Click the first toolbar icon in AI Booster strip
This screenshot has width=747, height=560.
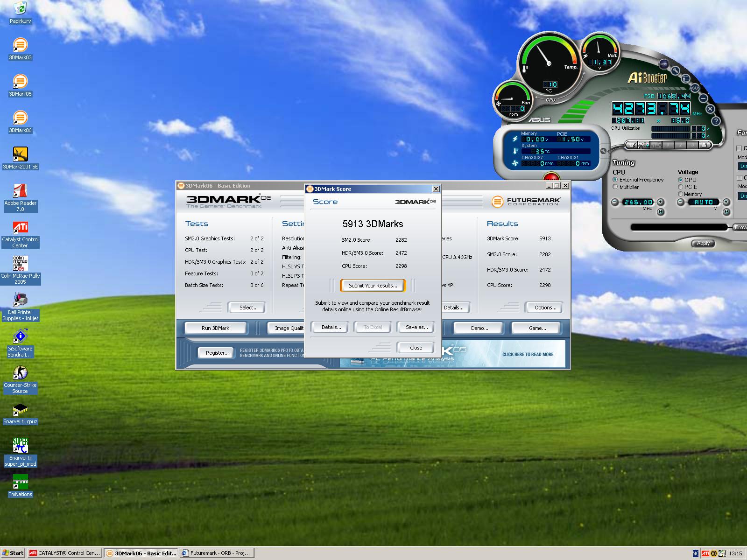pos(633,145)
